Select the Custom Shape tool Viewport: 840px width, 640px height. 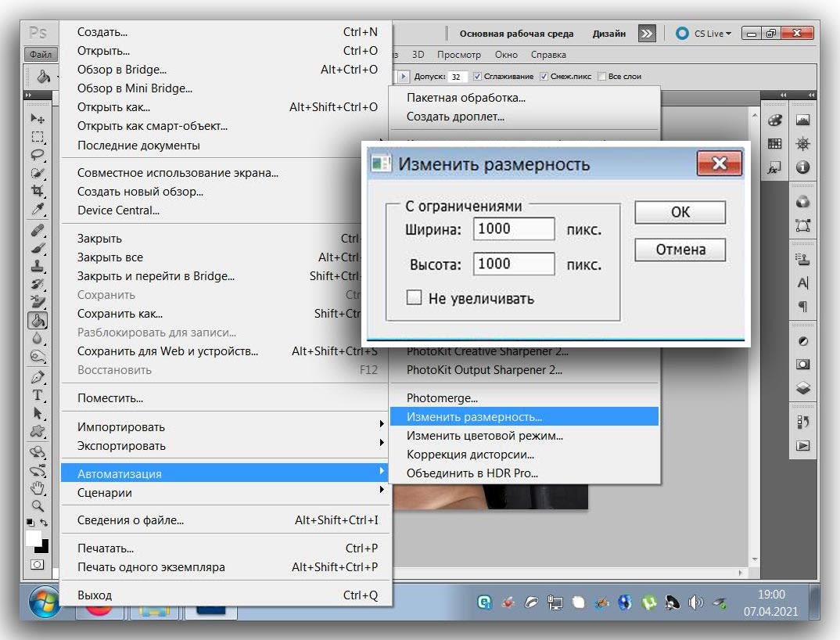(x=37, y=431)
